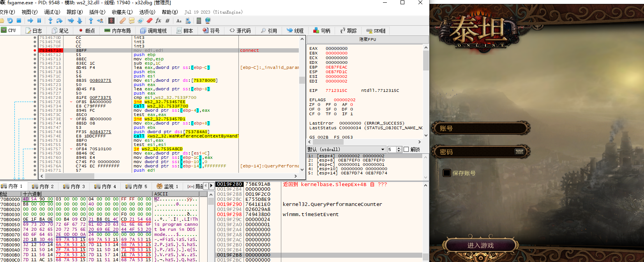Execute till return with the up-arrow icon
The width and height of the screenshot is (644, 262).
[91, 21]
